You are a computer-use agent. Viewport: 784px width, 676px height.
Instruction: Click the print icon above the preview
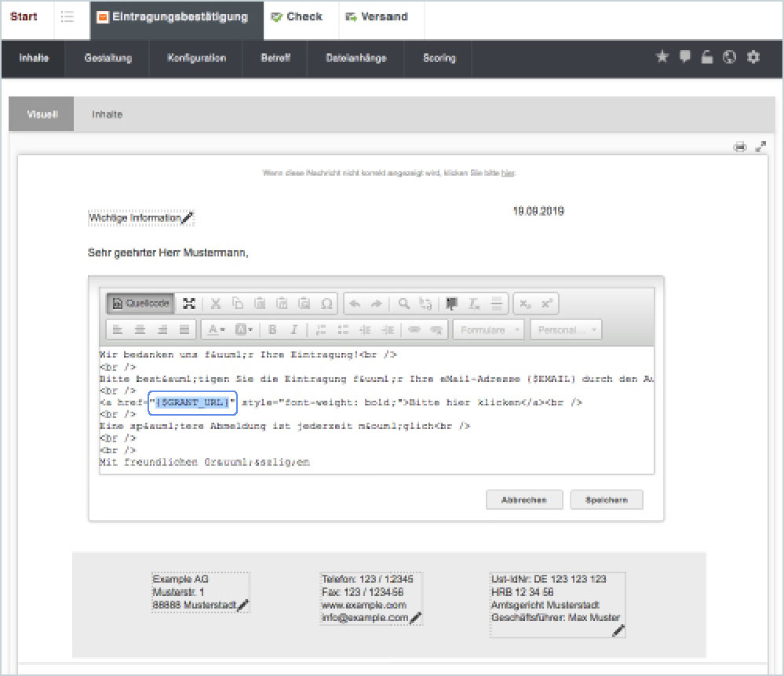pyautogui.click(x=739, y=147)
